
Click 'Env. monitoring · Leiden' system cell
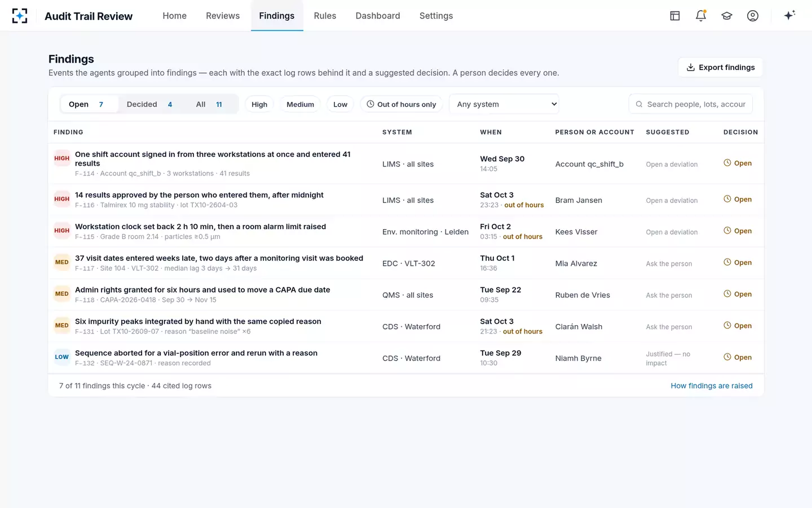point(425,232)
